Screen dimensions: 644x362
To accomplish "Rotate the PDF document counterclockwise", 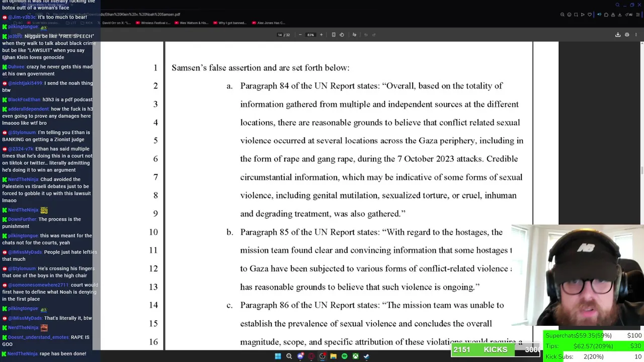I will pyautogui.click(x=342, y=35).
